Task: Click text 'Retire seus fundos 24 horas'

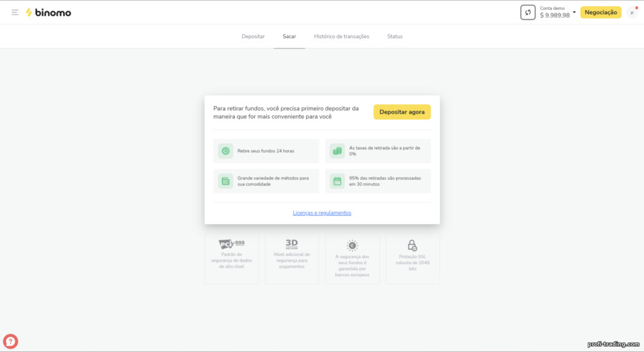Action: pyautogui.click(x=266, y=151)
